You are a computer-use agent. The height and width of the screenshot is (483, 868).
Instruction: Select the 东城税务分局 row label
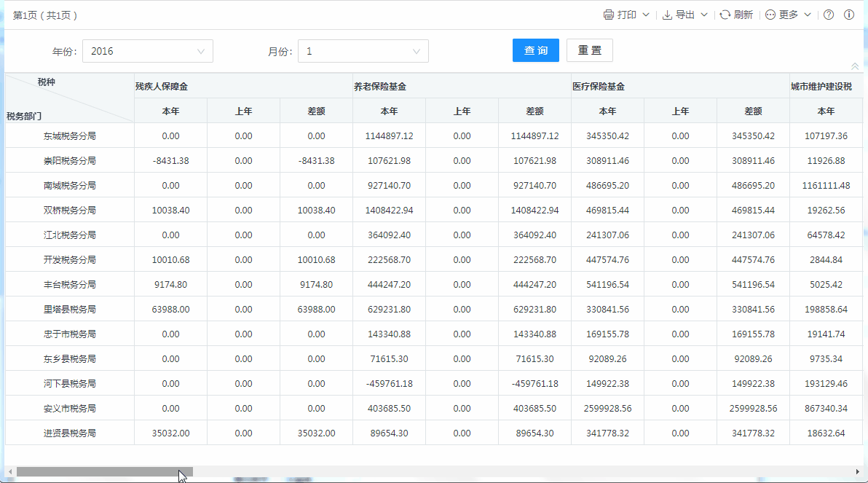point(69,136)
